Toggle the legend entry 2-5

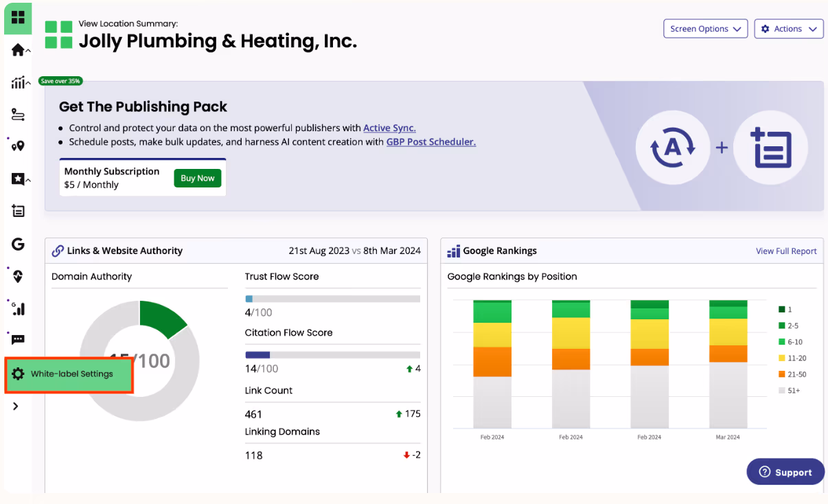[x=789, y=325]
